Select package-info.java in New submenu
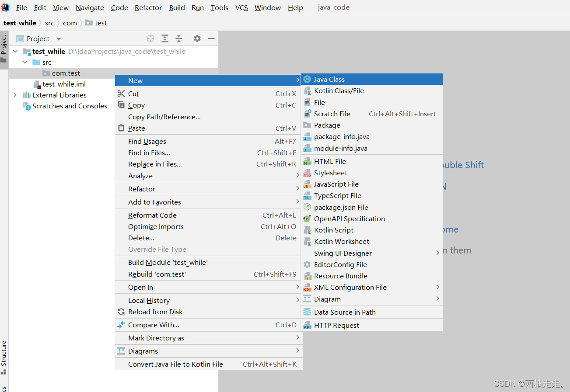The height and width of the screenshot is (392, 570). [372, 136]
